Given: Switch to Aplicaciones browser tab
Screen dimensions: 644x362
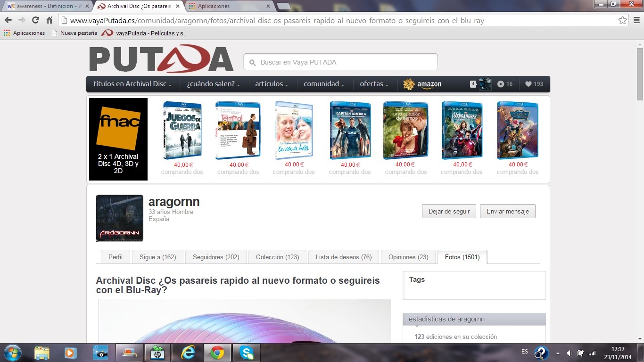Looking at the screenshot, I should tap(229, 6).
